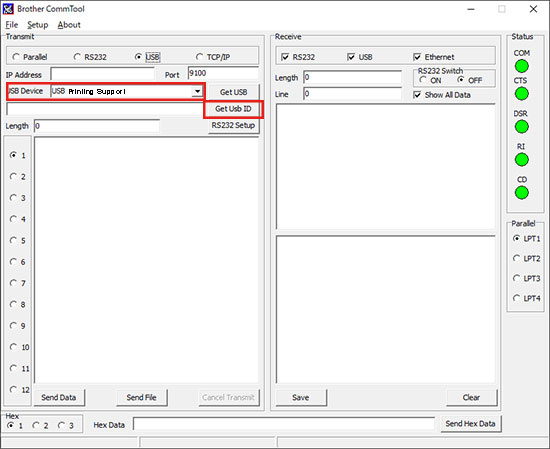
Task: Select the TCP/IP transmit radio button
Action: [x=200, y=56]
